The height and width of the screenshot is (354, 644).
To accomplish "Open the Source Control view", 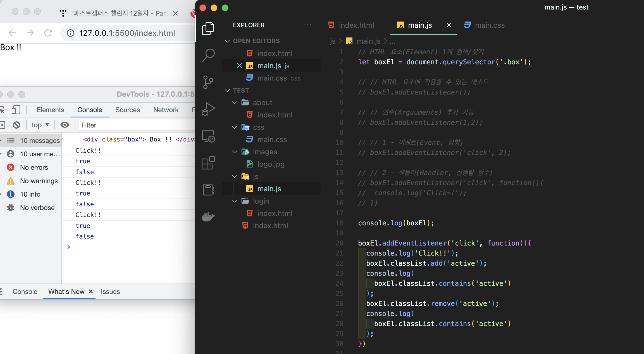I will (208, 82).
